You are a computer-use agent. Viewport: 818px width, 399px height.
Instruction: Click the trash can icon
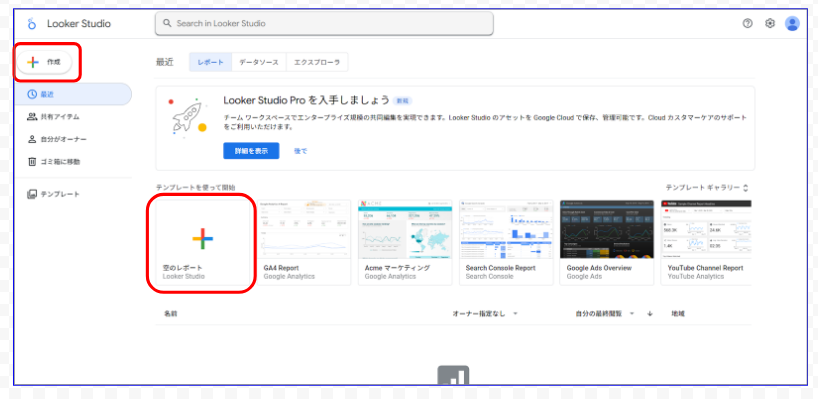click(x=32, y=162)
